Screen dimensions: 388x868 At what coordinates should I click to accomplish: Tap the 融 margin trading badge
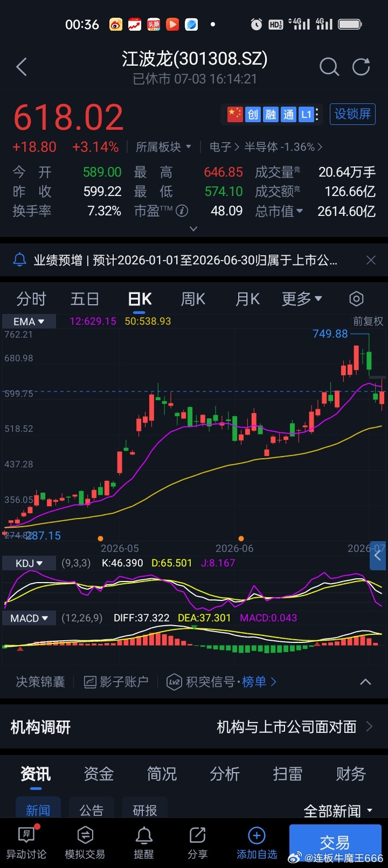tap(271, 114)
